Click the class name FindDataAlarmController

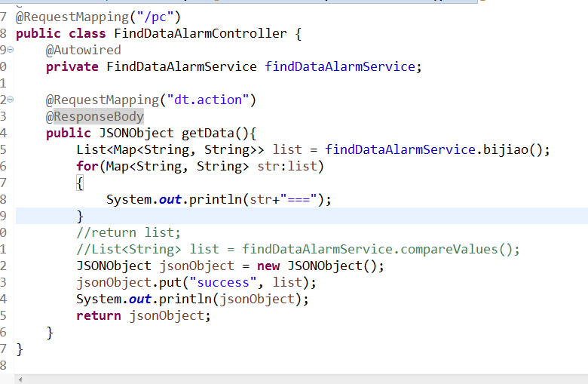(x=201, y=33)
